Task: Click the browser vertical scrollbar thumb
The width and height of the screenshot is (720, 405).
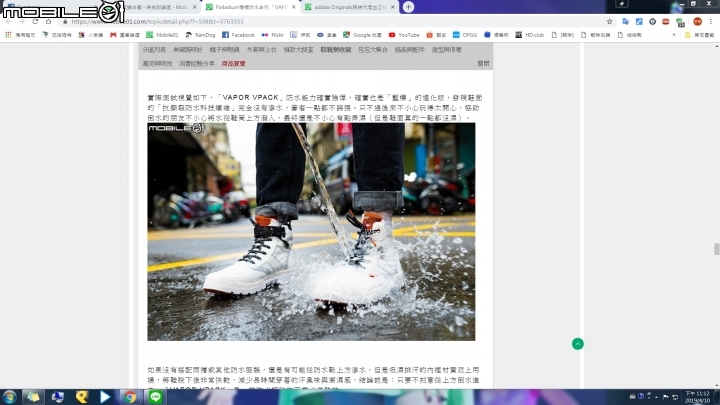Action: click(716, 249)
